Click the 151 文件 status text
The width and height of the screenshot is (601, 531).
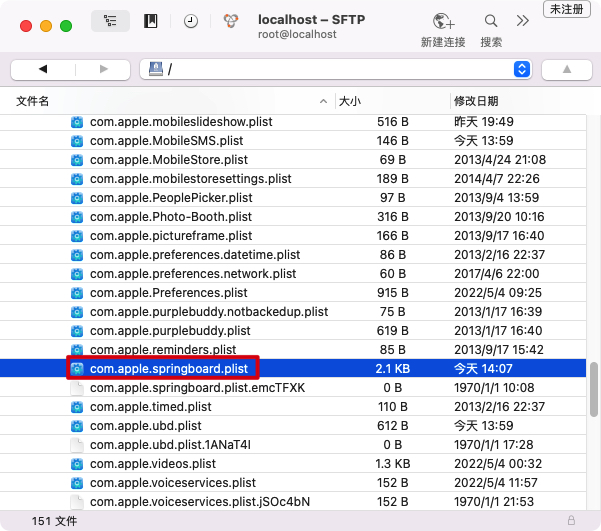click(x=54, y=521)
